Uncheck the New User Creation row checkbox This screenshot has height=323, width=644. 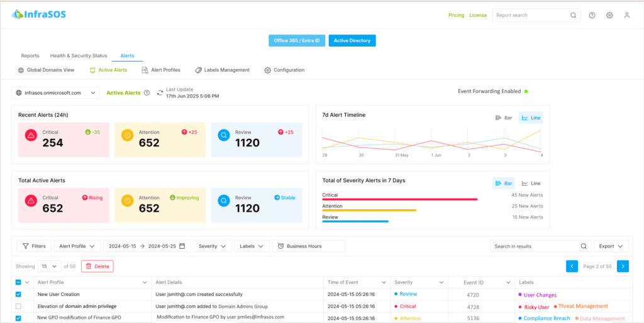point(18,294)
